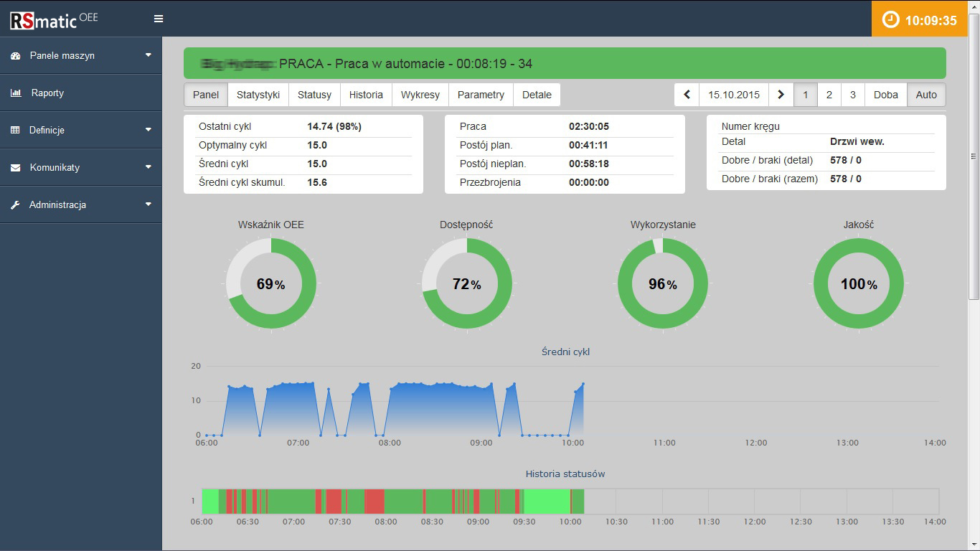Go to previous date with left chevron

pos(687,95)
